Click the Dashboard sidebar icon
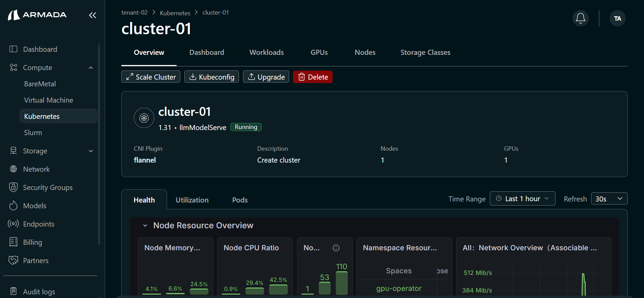The height and width of the screenshot is (298, 644). click(13, 49)
